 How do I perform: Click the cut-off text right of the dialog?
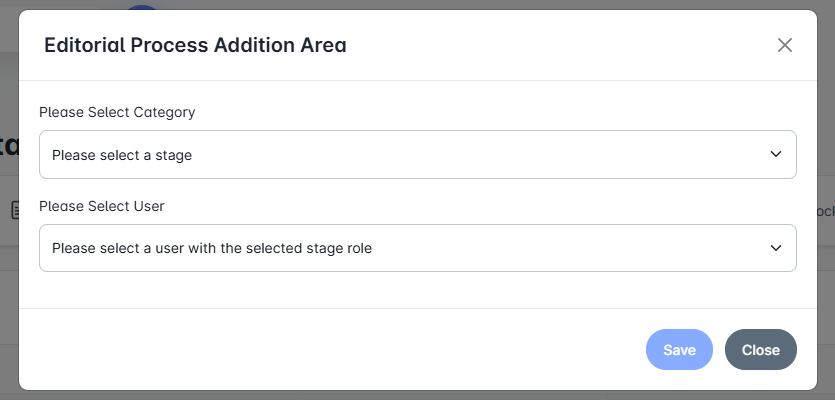pos(826,211)
